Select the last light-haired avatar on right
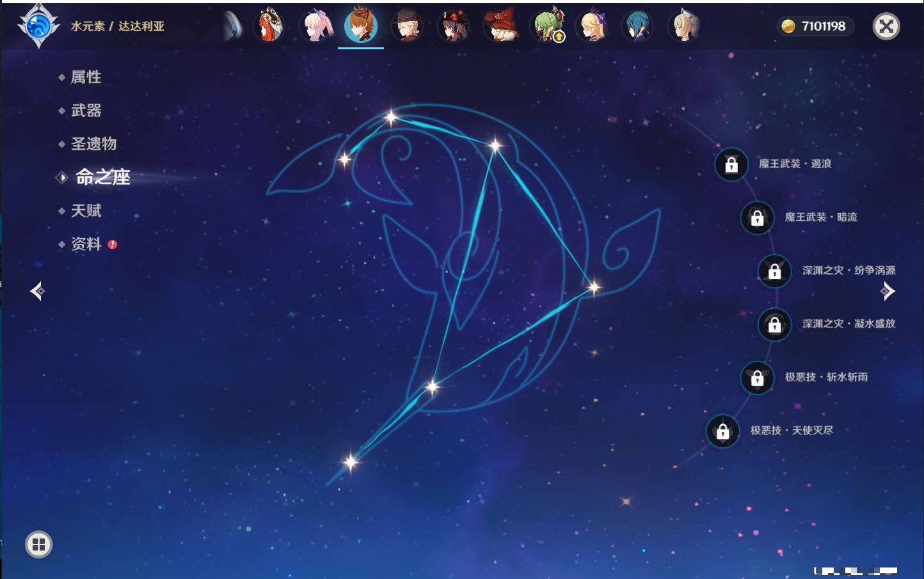This screenshot has height=579, width=924. click(683, 26)
